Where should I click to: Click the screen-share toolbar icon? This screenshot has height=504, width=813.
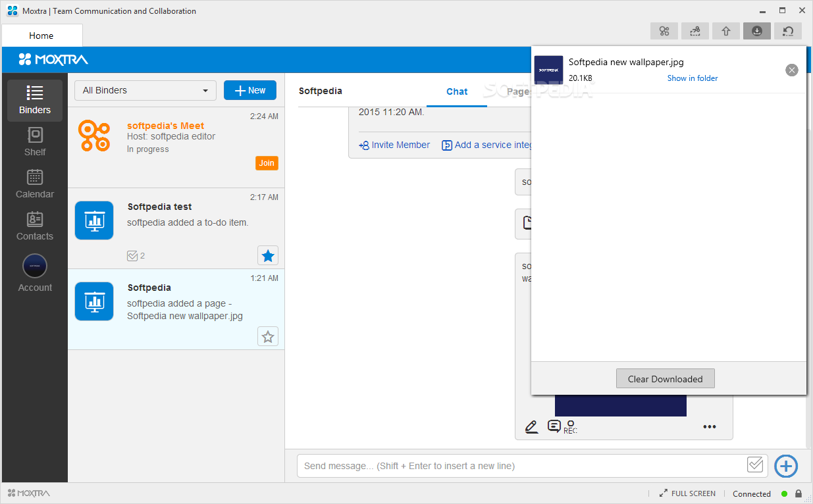(695, 31)
